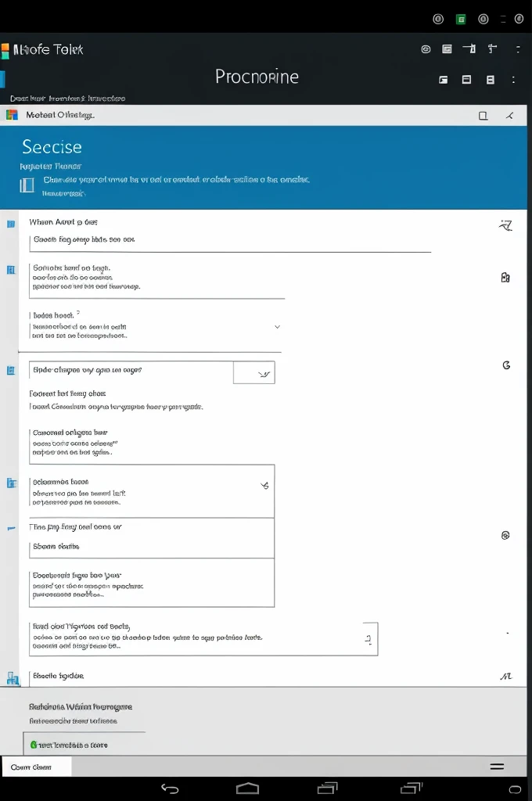Open the overflow menu in the Procnorine row
This screenshot has width=532, height=801.
(x=513, y=80)
